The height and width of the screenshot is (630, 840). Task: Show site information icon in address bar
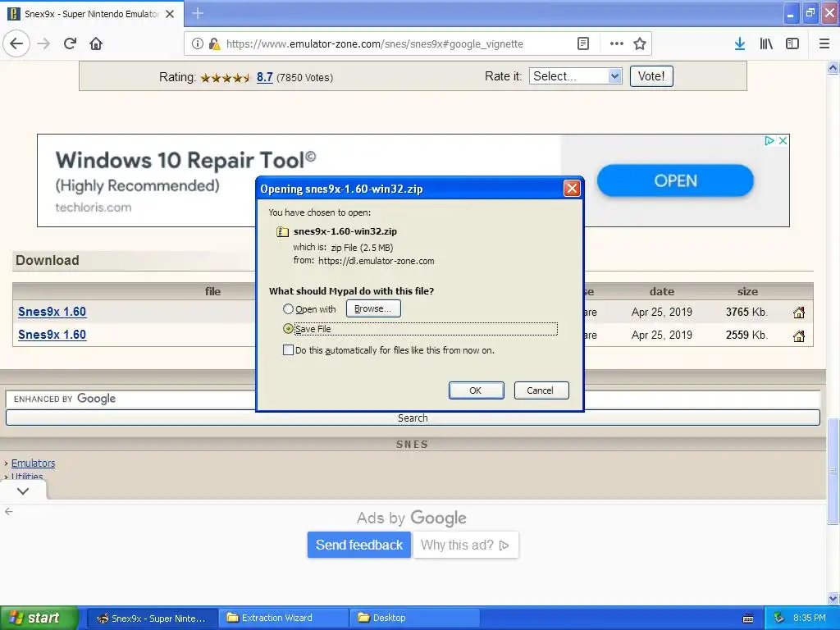(x=198, y=44)
